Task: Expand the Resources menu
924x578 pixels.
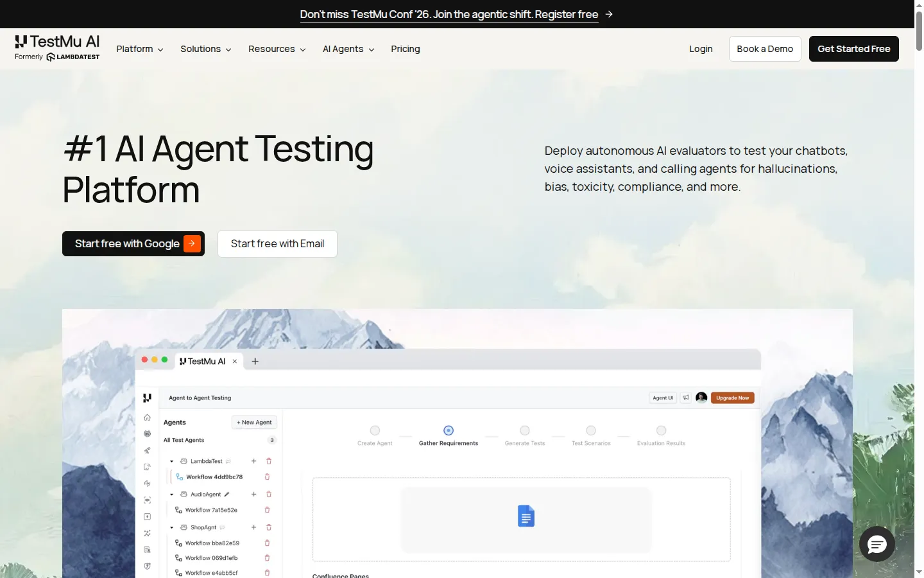Action: (277, 49)
